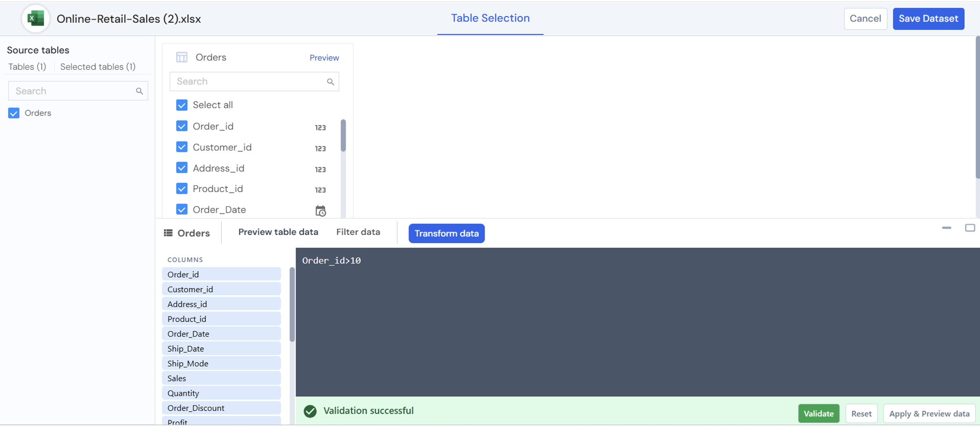Click the Orders table grid icon

pos(181,57)
